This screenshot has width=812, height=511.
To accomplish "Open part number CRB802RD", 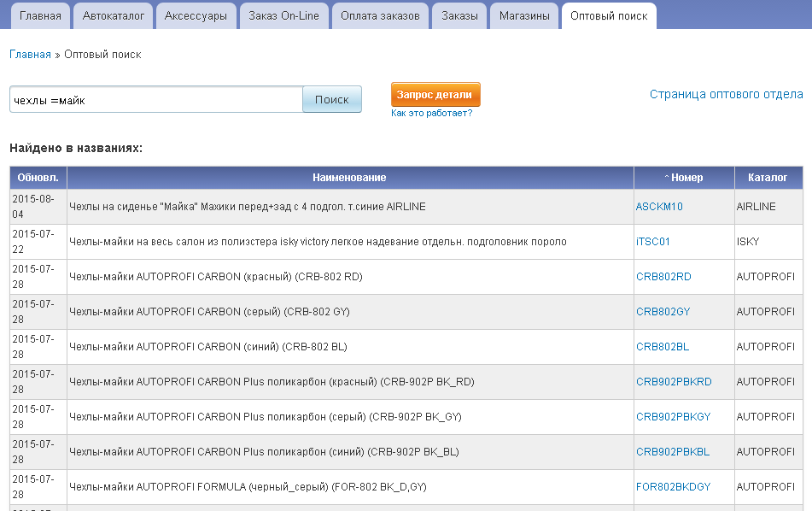I will [x=663, y=277].
